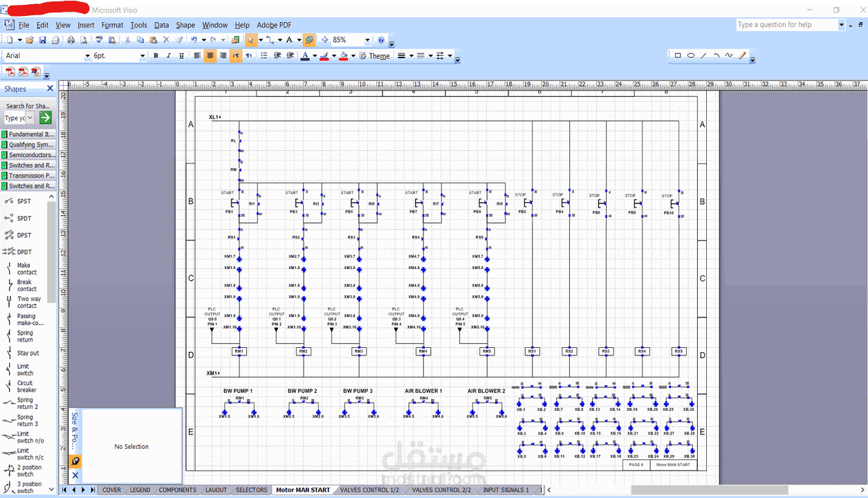Toggle the Size & Position auto-hide pin
The image size is (868, 498).
(x=75, y=461)
